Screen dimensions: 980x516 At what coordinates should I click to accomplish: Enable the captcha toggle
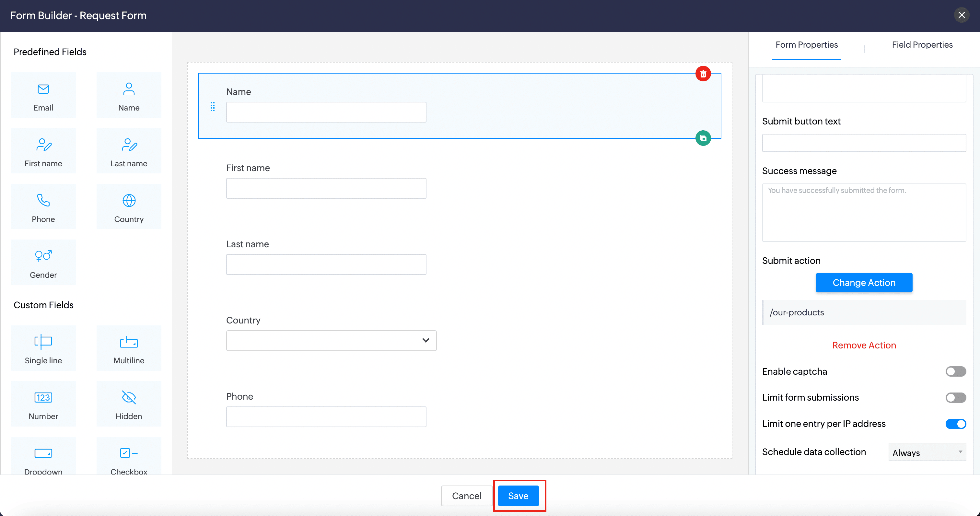pos(955,371)
